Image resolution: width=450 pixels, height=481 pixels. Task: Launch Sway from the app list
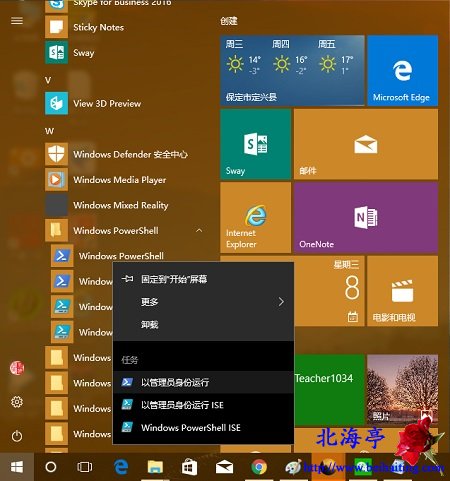(83, 53)
